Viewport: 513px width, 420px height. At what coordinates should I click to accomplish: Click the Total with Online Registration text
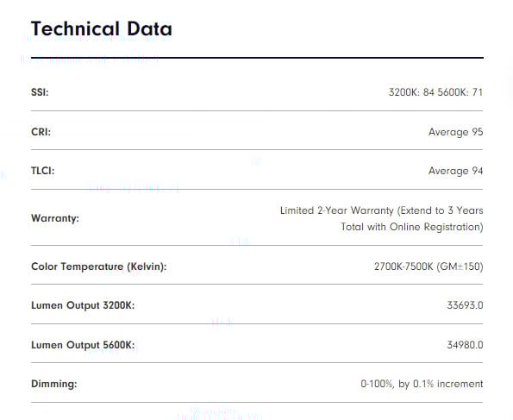click(412, 227)
